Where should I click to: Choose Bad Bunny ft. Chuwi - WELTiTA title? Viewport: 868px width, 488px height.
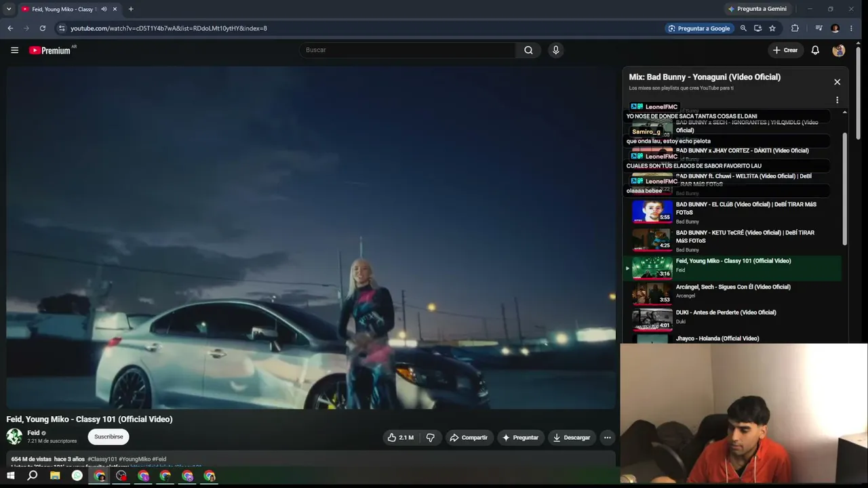pos(743,180)
